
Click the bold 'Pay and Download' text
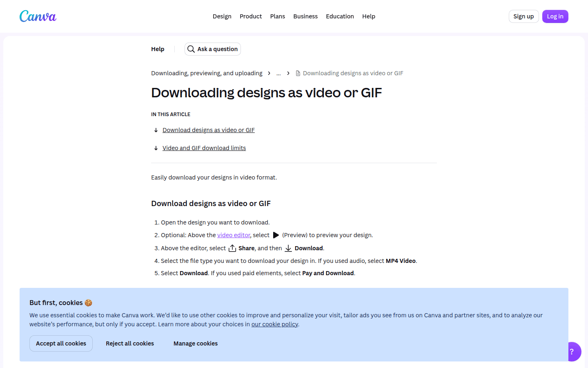click(328, 273)
